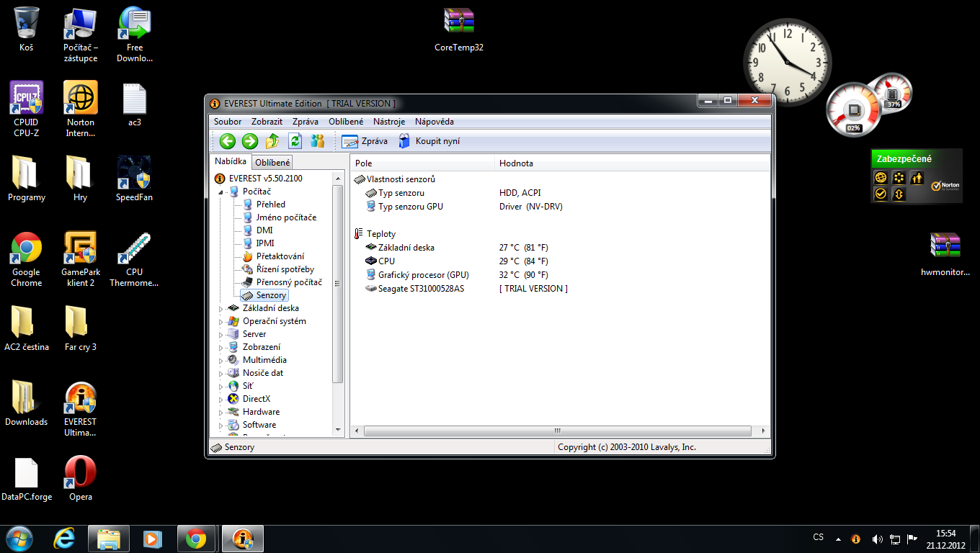Select the Koš recycle bin desktop icon
Viewport: 980px width, 553px height.
(x=27, y=30)
